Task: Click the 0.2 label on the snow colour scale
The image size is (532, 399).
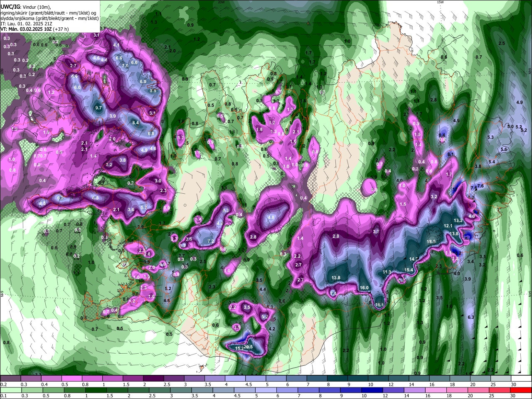Action: click(4, 385)
